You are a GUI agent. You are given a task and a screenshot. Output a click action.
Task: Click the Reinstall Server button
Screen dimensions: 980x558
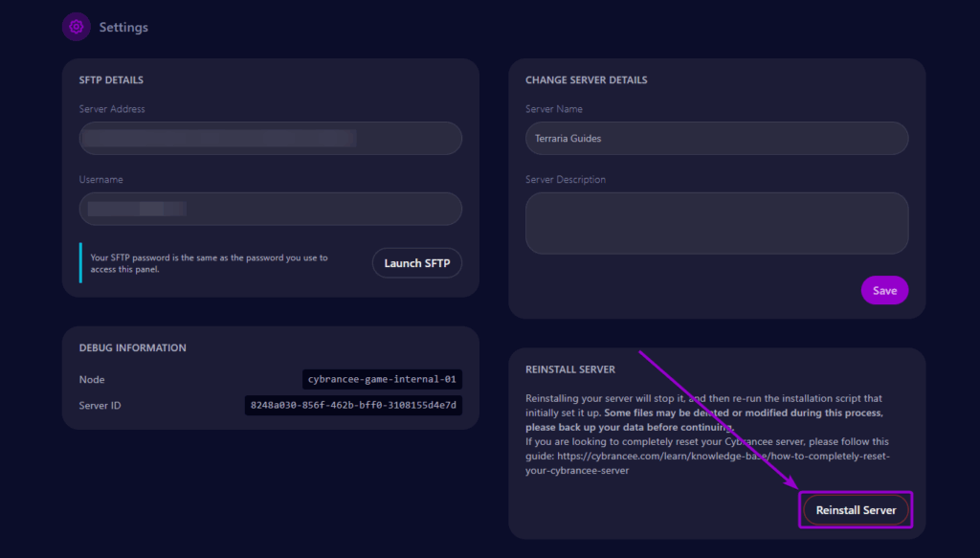pyautogui.click(x=855, y=509)
